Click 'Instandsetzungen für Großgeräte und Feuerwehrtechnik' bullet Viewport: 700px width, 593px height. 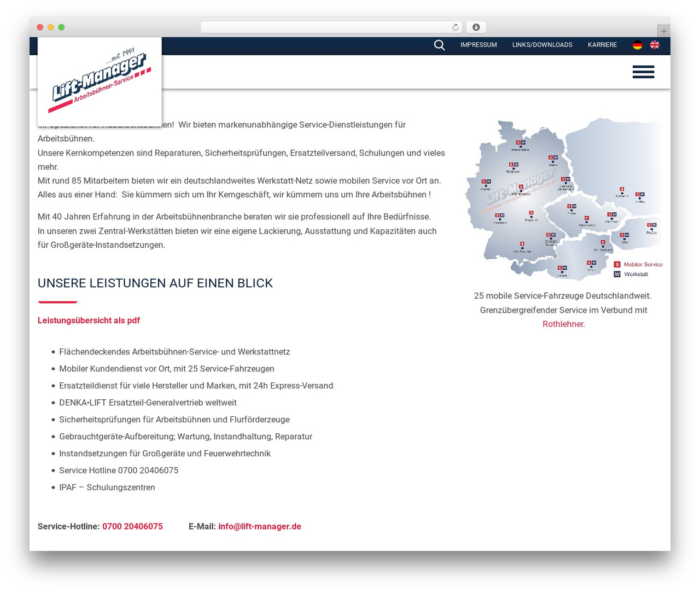pyautogui.click(x=165, y=454)
